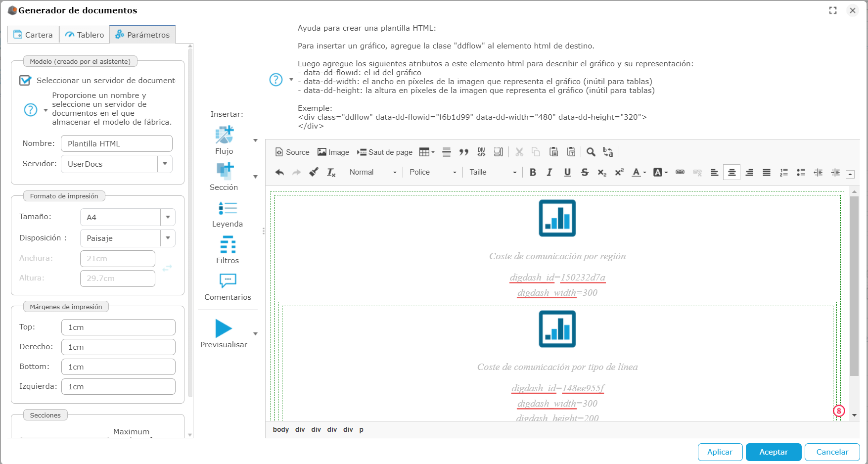Increase indent of paragraph

pyautogui.click(x=836, y=172)
